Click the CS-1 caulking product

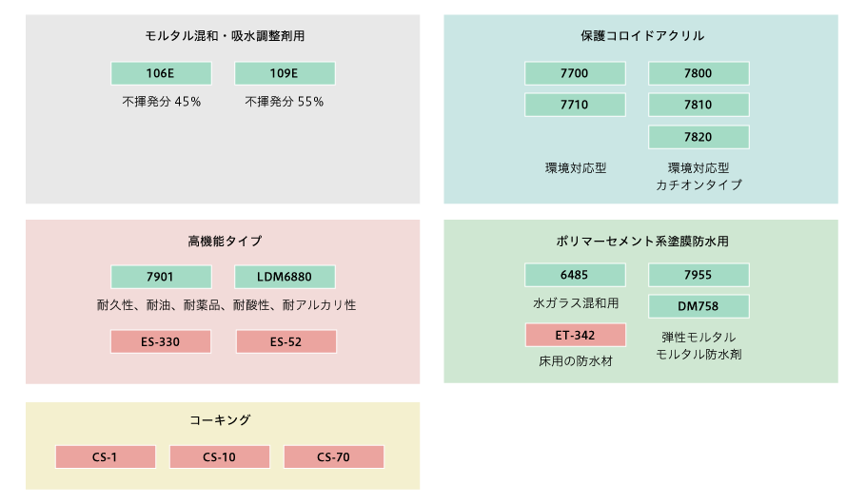[105, 456]
